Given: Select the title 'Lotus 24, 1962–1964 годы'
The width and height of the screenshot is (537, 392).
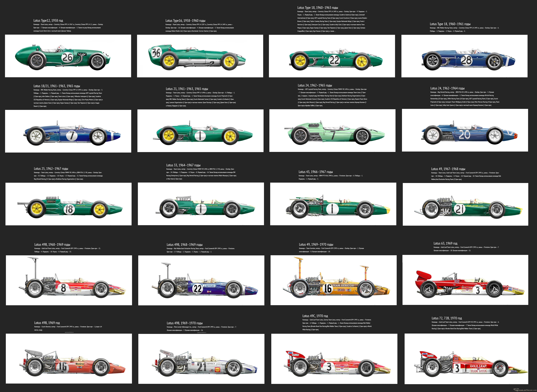Looking at the screenshot, I should pyautogui.click(x=448, y=88).
